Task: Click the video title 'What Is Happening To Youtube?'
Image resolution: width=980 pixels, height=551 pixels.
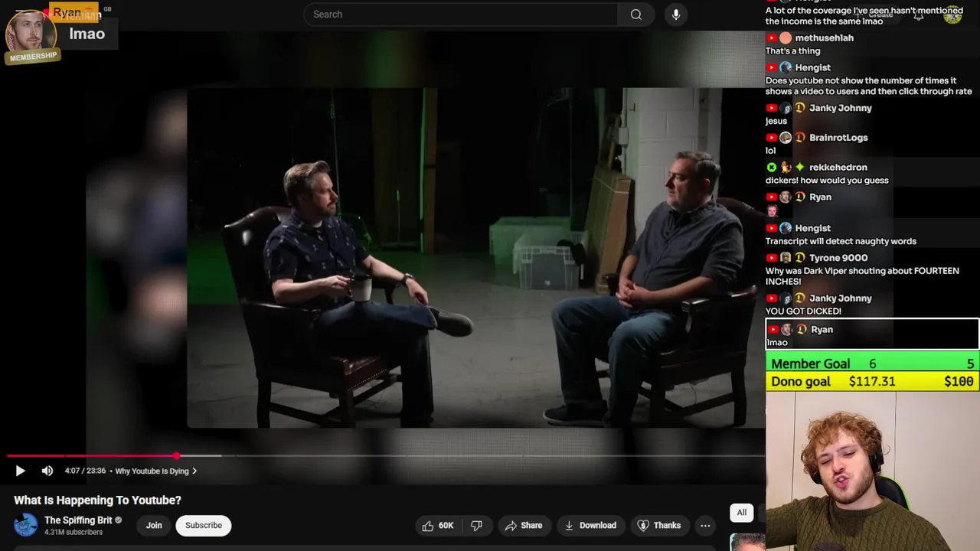Action: 97,500
